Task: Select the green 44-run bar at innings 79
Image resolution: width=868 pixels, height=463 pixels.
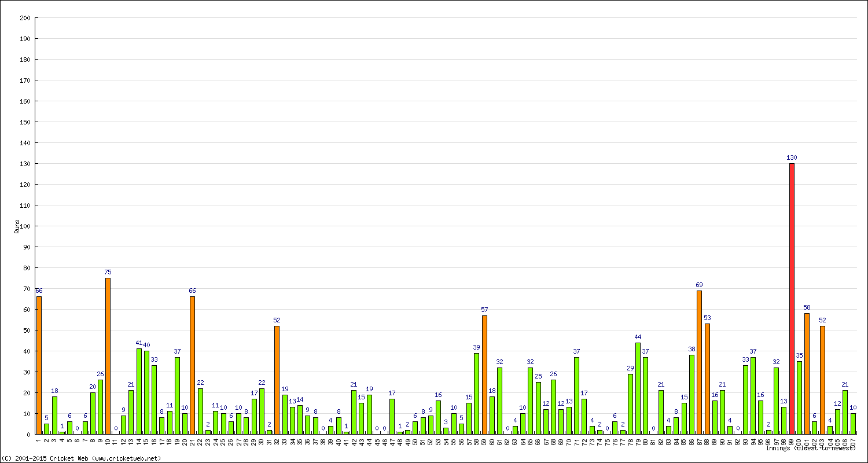Action: [x=638, y=388]
